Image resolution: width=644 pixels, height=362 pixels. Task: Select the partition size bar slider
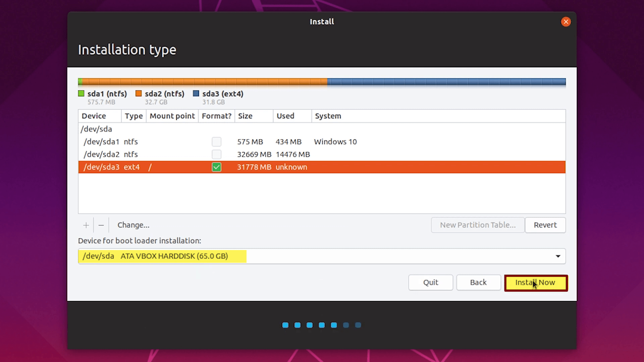click(x=327, y=82)
